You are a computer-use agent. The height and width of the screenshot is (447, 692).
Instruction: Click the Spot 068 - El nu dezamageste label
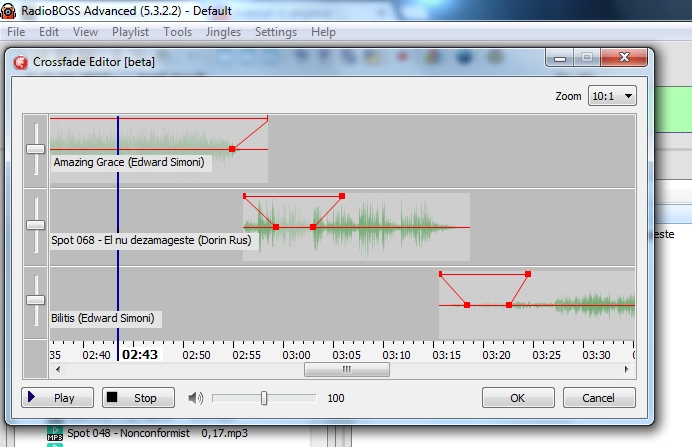coord(151,240)
